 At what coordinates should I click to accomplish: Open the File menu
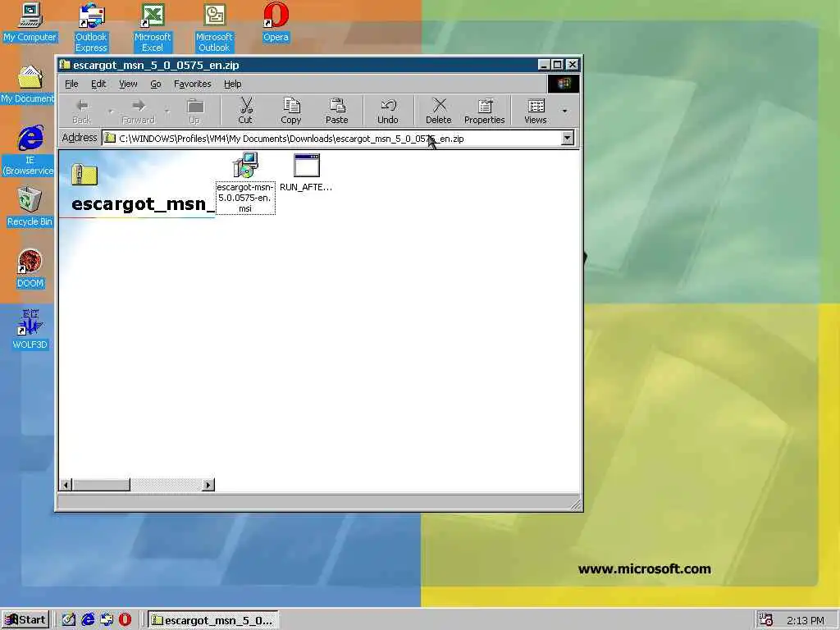[x=71, y=84]
